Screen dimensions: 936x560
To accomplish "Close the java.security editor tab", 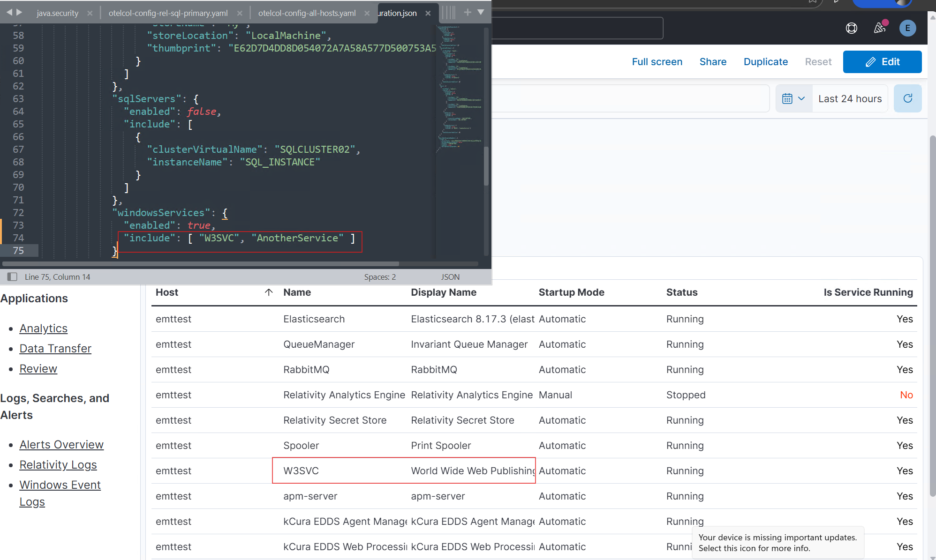I will point(90,13).
